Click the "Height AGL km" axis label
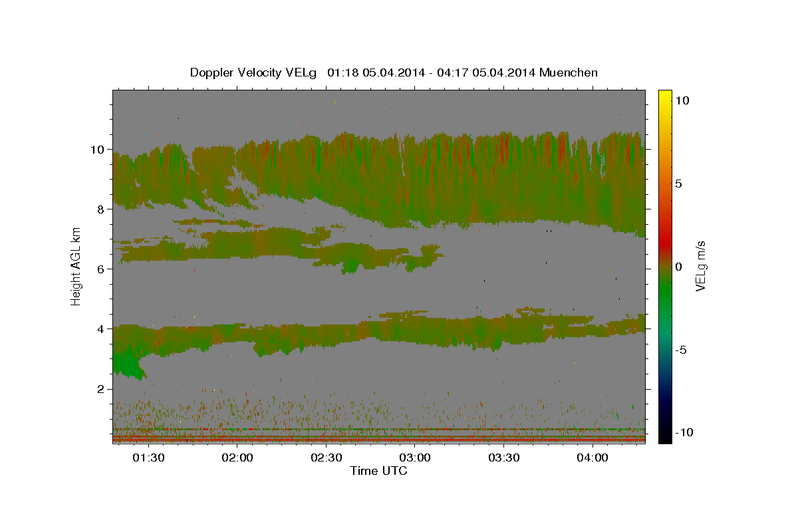Screen dimensions: 798x532 pyautogui.click(x=76, y=266)
